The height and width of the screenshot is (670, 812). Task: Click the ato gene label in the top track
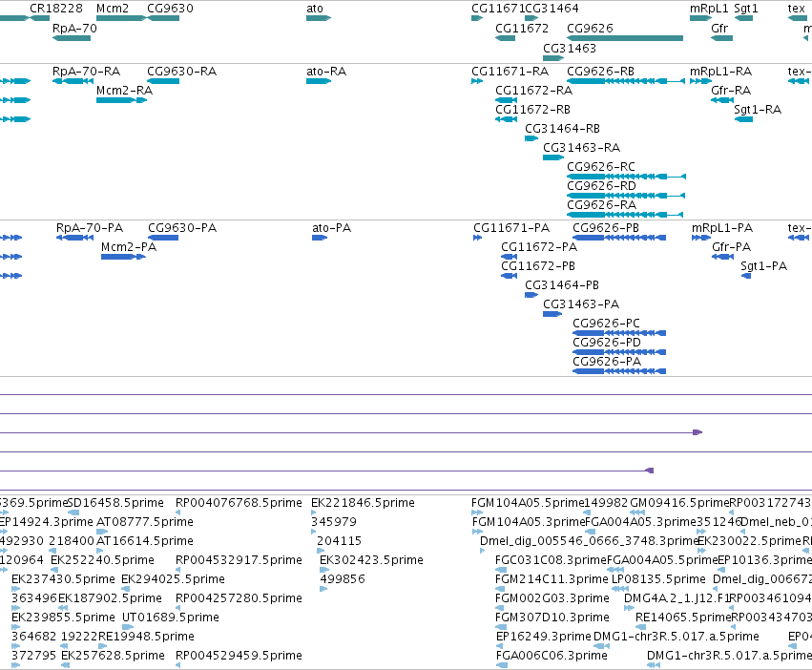[314, 9]
